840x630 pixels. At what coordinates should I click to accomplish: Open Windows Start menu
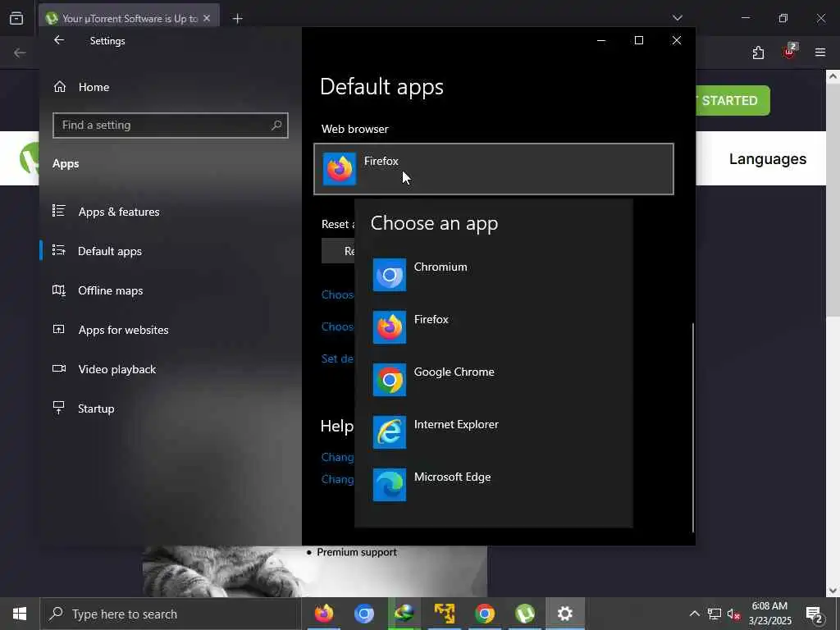pyautogui.click(x=20, y=614)
